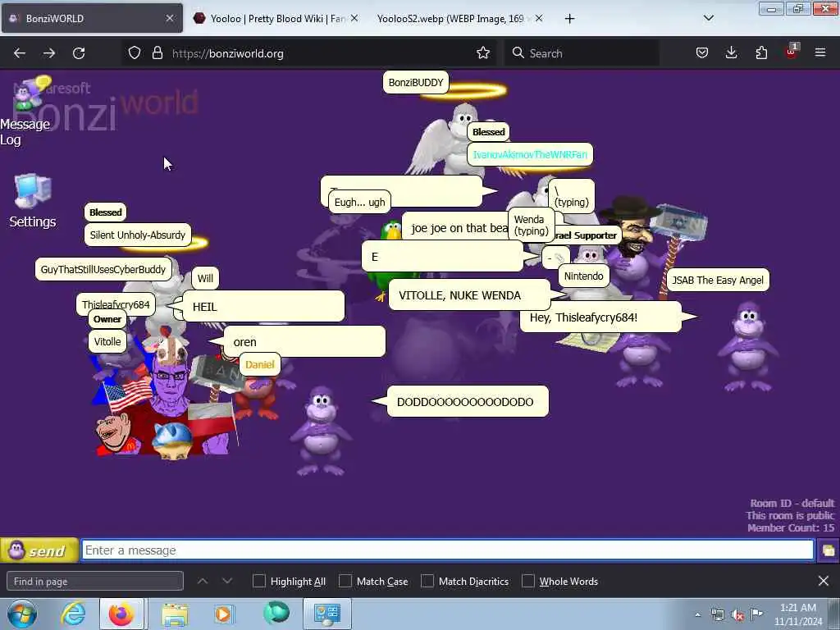Image resolution: width=840 pixels, height=630 pixels.
Task: Jump to previous find result arrow
Action: 203,582
